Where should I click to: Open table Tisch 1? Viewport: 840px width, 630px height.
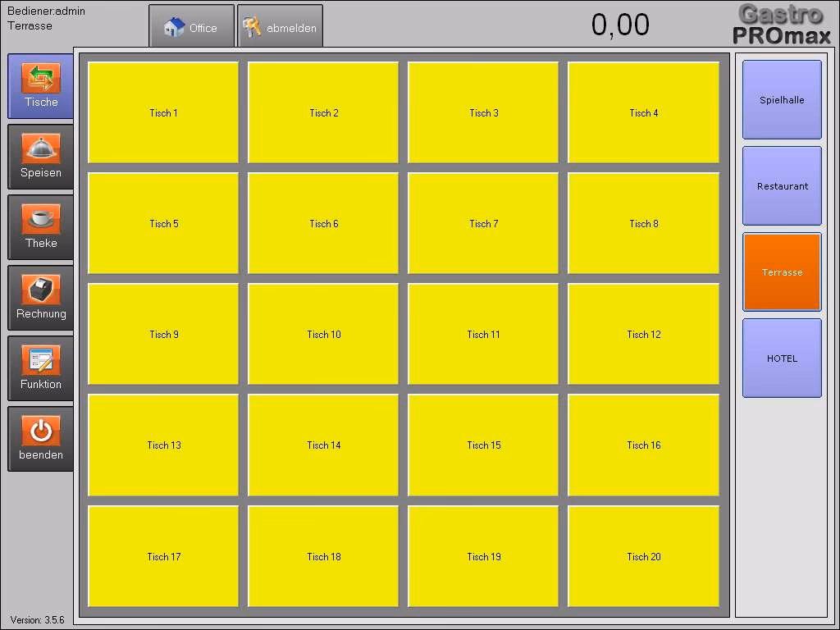pyautogui.click(x=163, y=113)
